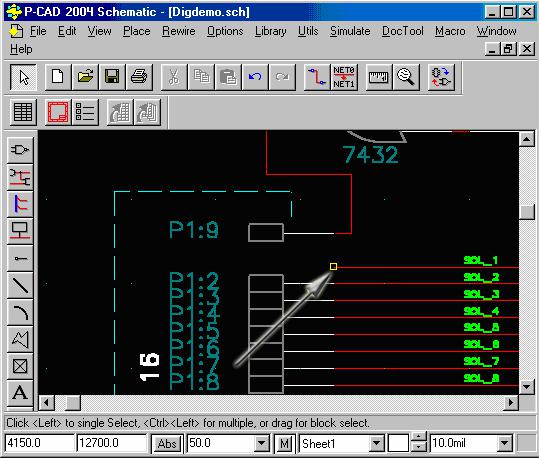The height and width of the screenshot is (458, 539).
Task: Click vertical scrollbar up arrow
Action: [526, 139]
